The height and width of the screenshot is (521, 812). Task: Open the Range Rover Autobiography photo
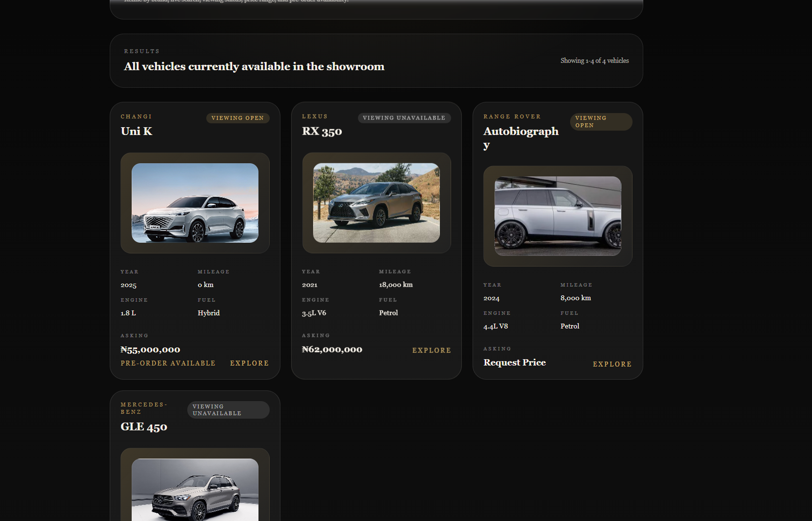coord(558,216)
